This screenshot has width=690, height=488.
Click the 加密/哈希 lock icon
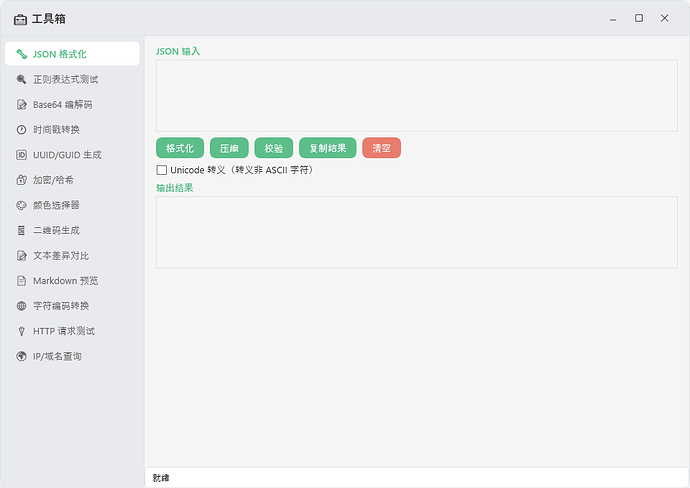[22, 180]
